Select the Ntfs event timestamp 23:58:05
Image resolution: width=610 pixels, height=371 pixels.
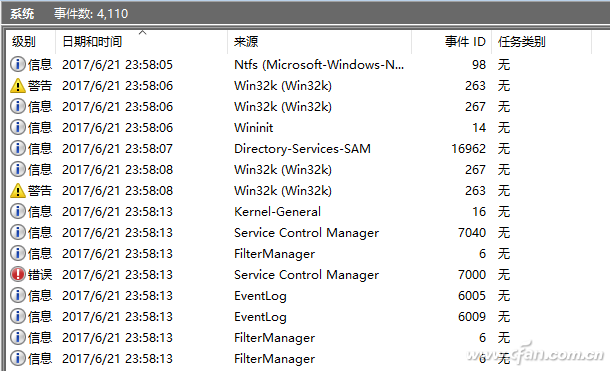coord(117,65)
